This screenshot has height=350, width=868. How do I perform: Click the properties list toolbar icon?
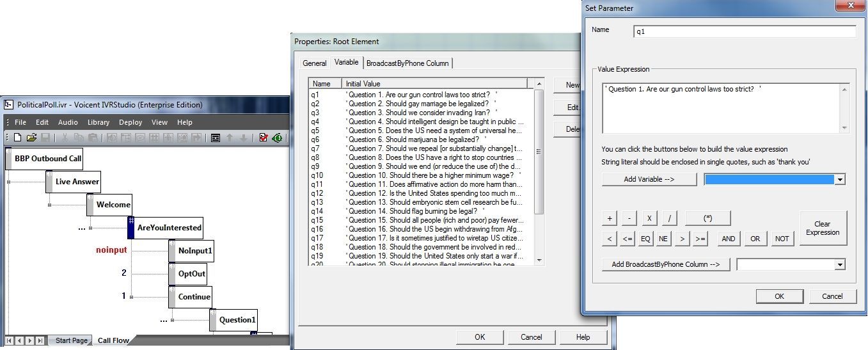(216, 138)
